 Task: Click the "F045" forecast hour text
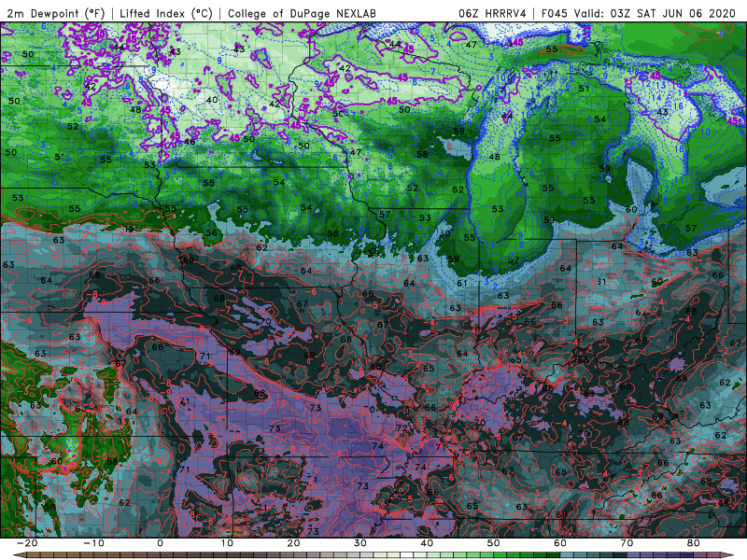pos(555,13)
